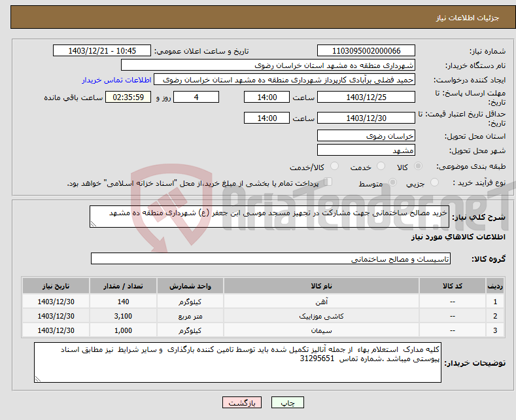Select the خدمت radio button
Viewport: 516px width, 420px height.
381,166
